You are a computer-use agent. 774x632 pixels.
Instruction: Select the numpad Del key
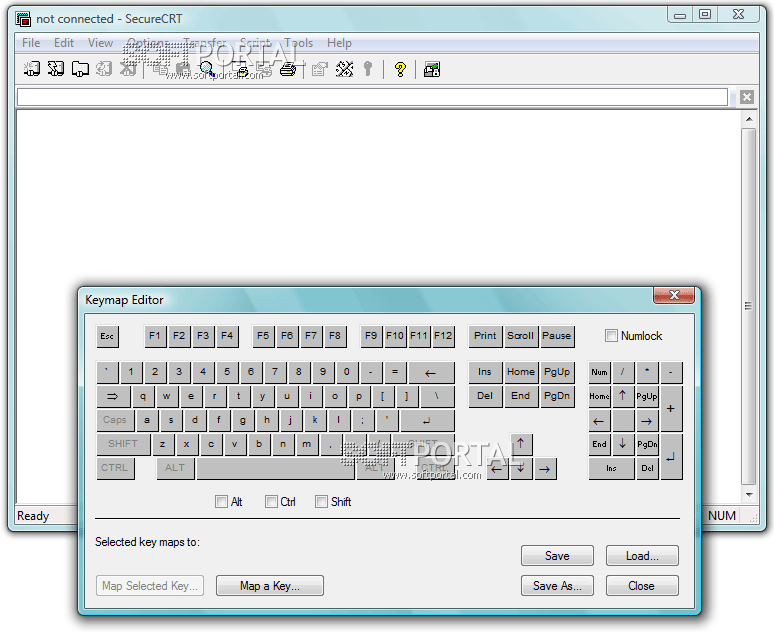(648, 468)
